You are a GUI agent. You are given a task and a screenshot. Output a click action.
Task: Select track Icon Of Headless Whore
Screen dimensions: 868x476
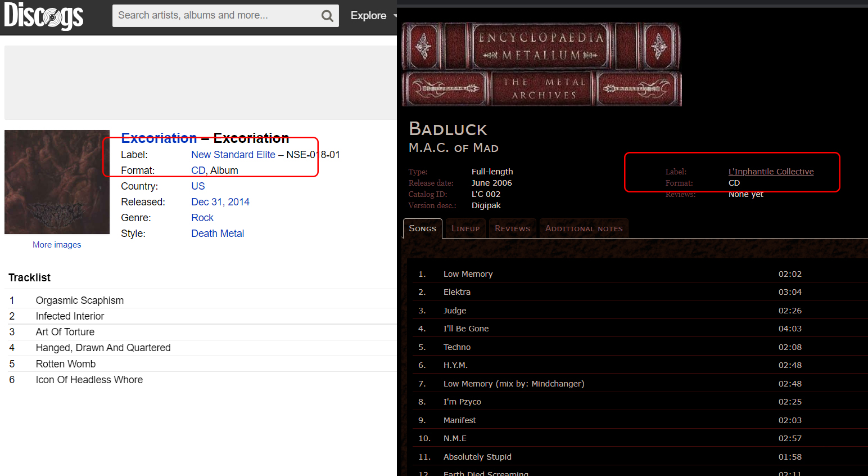[x=89, y=380]
